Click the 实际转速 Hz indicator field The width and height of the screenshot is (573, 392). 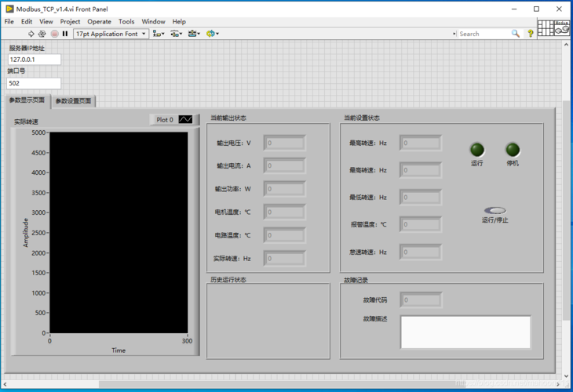point(284,259)
